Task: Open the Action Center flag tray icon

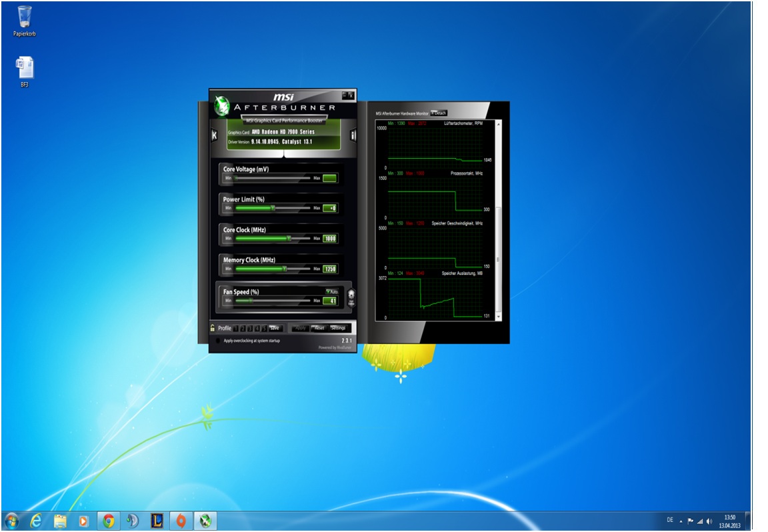Action: click(x=691, y=521)
